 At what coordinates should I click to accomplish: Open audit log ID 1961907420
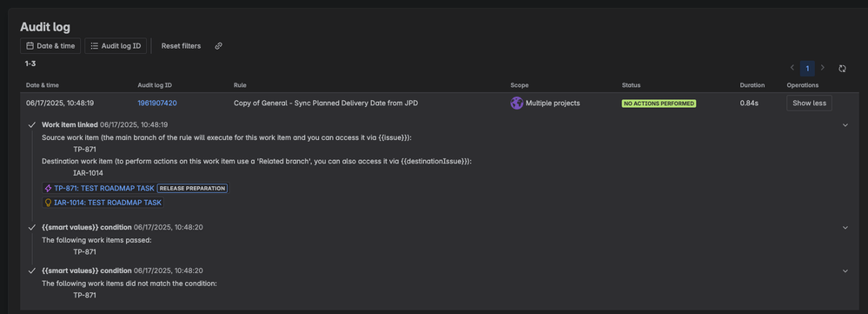(157, 103)
